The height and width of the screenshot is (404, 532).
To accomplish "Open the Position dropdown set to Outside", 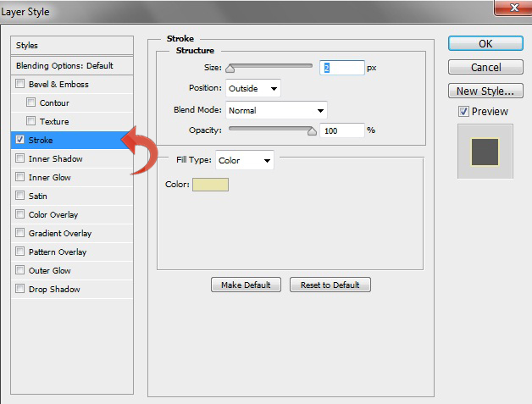I will pos(252,88).
